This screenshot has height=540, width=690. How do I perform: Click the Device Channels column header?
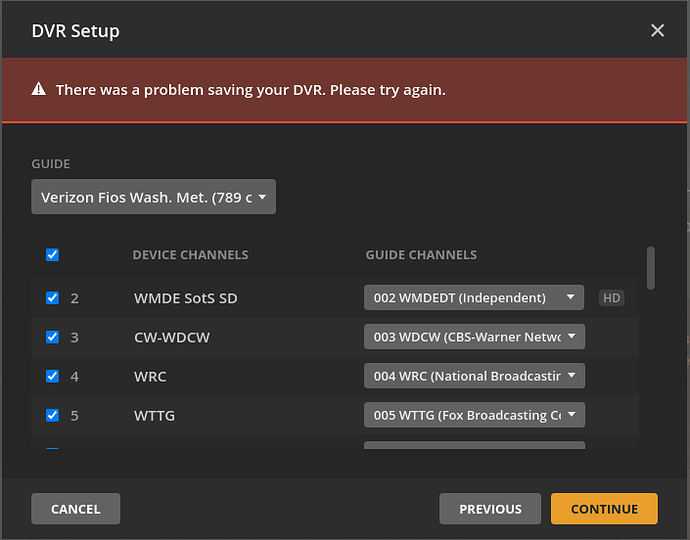[x=190, y=255]
